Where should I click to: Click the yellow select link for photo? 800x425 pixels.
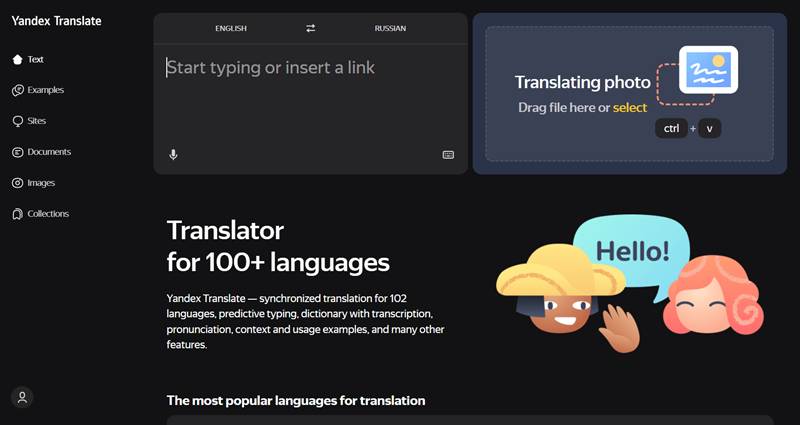[x=630, y=108]
